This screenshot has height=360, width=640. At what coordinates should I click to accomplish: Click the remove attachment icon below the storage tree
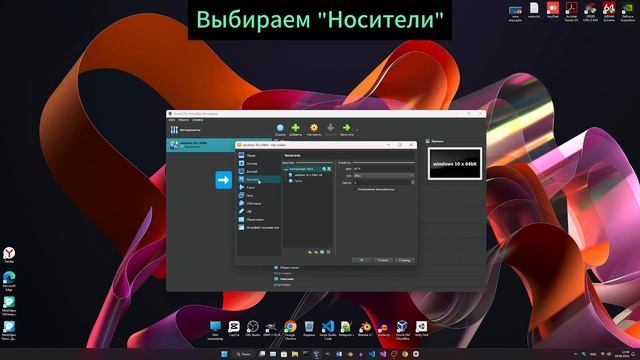point(328,252)
